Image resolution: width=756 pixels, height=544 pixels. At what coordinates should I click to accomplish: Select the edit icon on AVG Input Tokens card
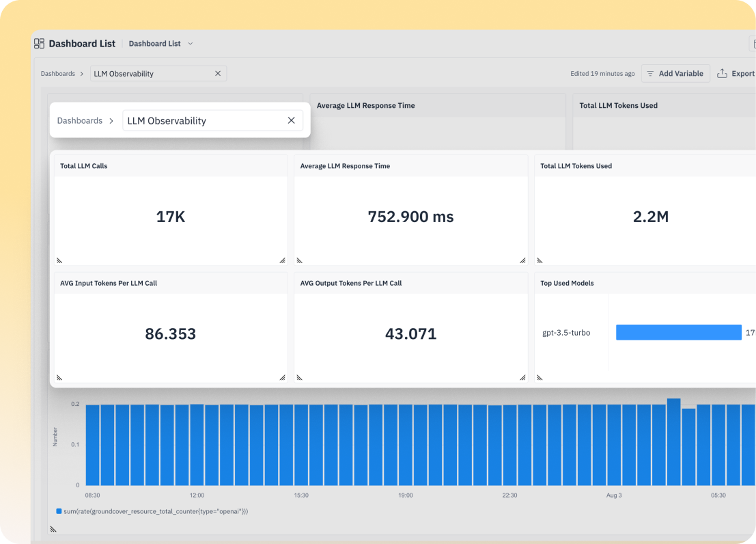click(60, 377)
